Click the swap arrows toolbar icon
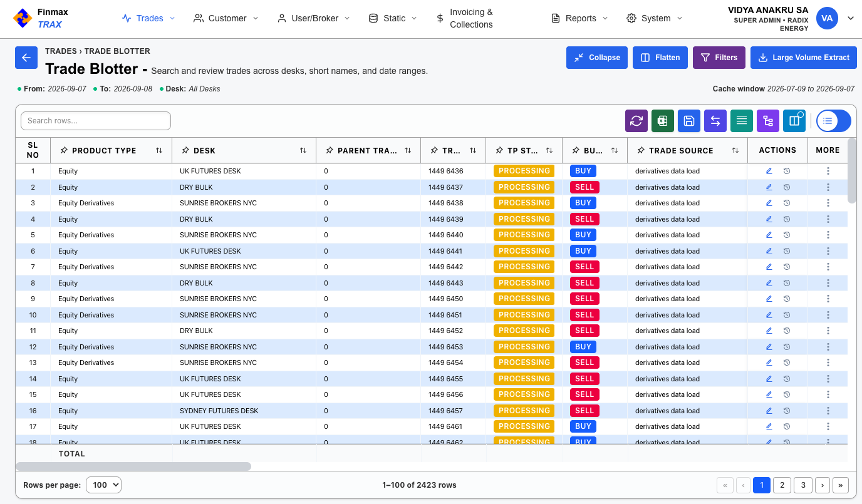Screen dimensions: 862x504 715,121
